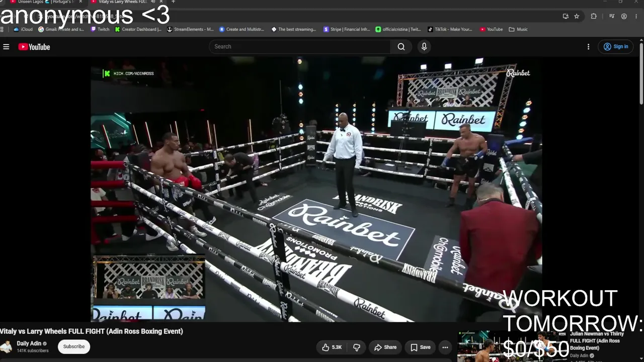
Task: Select the Vitaly vs Larry Wheels tab
Action: click(x=123, y=2)
